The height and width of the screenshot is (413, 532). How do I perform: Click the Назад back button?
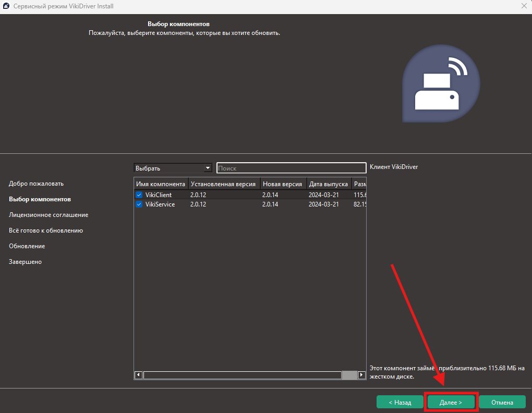[400, 402]
